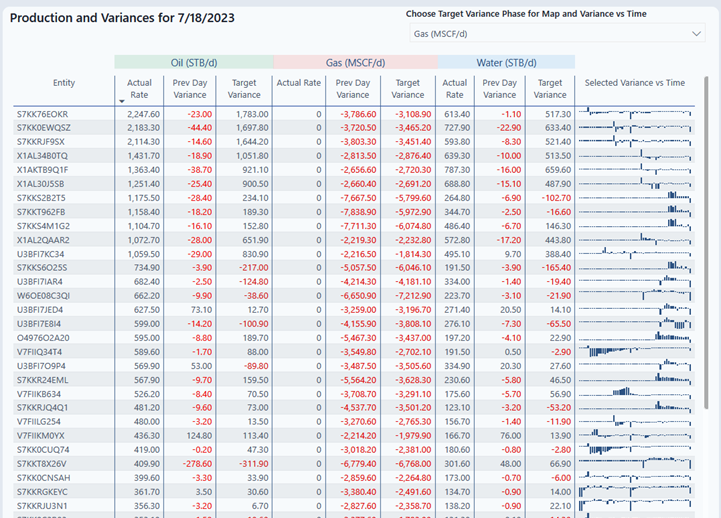The height and width of the screenshot is (518, 721).
Task: Select entity S7KK0CNSAH
Action: (x=43, y=478)
